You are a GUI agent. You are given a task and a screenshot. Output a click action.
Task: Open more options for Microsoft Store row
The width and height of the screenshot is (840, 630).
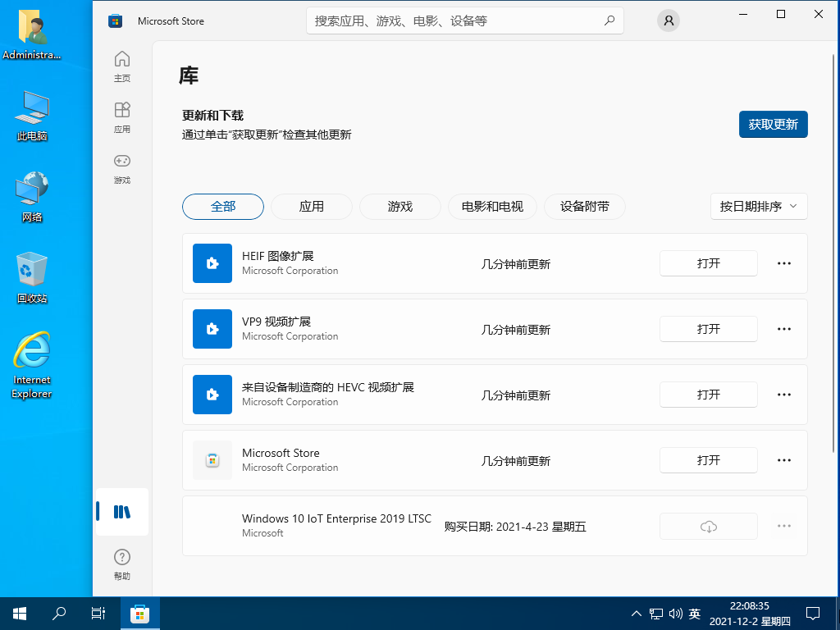(x=784, y=460)
